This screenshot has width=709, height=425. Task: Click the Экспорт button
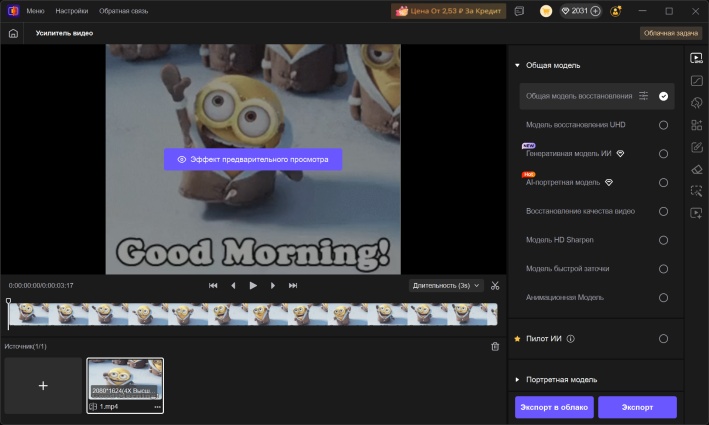pyautogui.click(x=637, y=407)
